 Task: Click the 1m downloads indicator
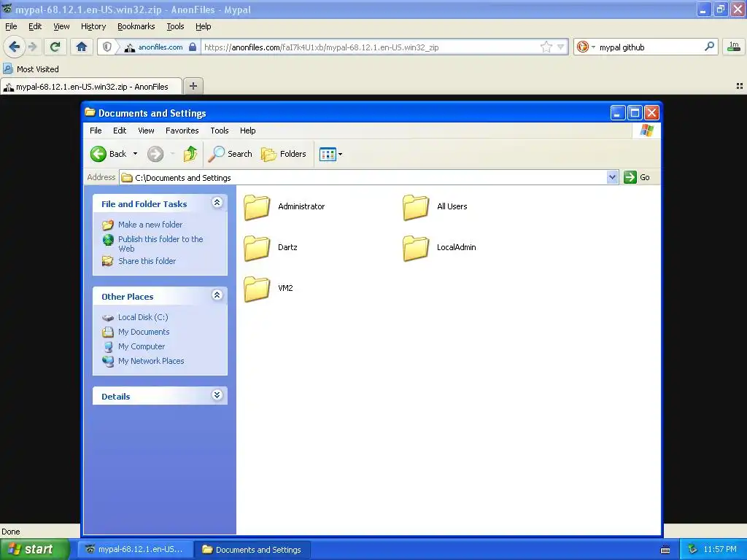tap(734, 47)
